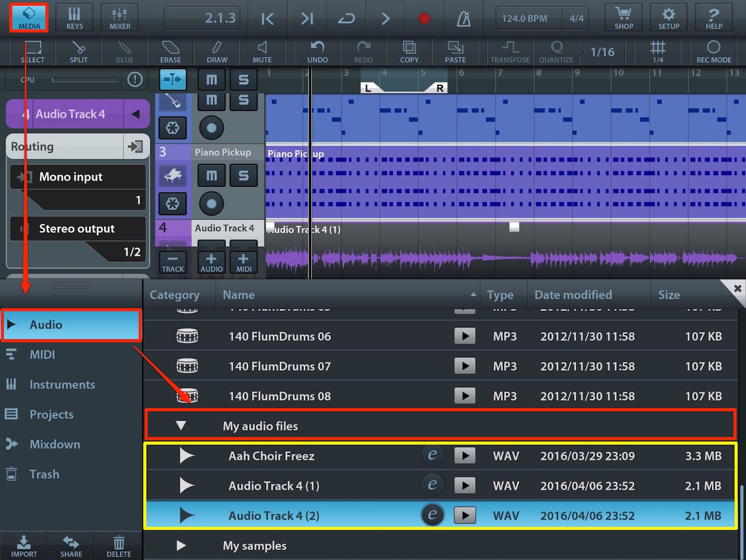Viewport: 746px width, 560px height.
Task: Open Piano Pickup track effects icon
Action: coord(173,204)
